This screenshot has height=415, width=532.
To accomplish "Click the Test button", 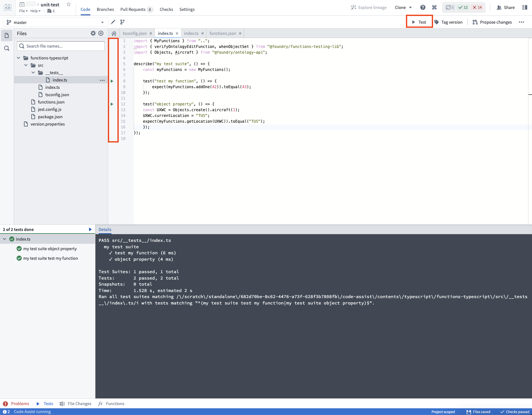I will [419, 22].
